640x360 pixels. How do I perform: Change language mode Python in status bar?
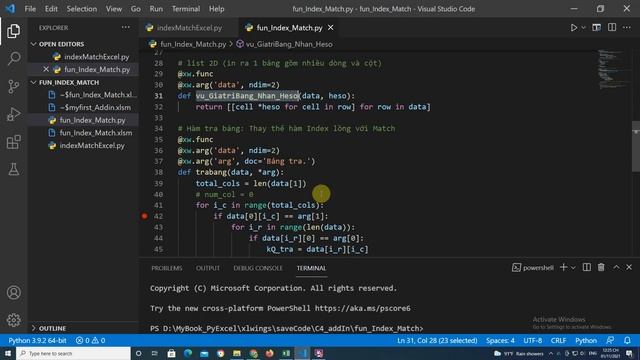[586, 340]
